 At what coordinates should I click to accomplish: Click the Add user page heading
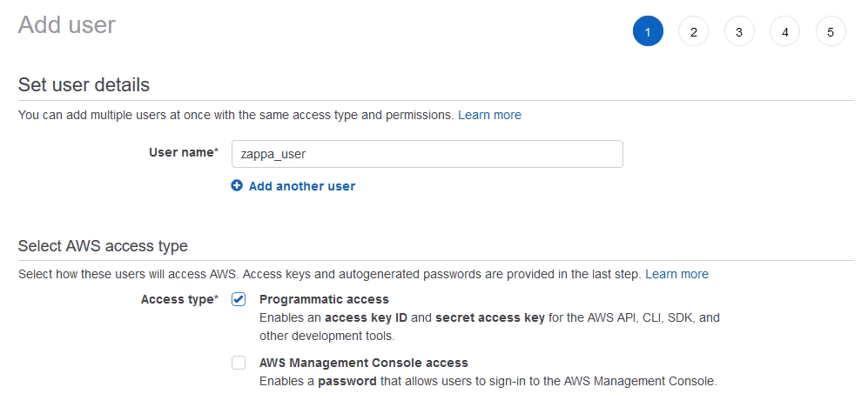[x=67, y=24]
